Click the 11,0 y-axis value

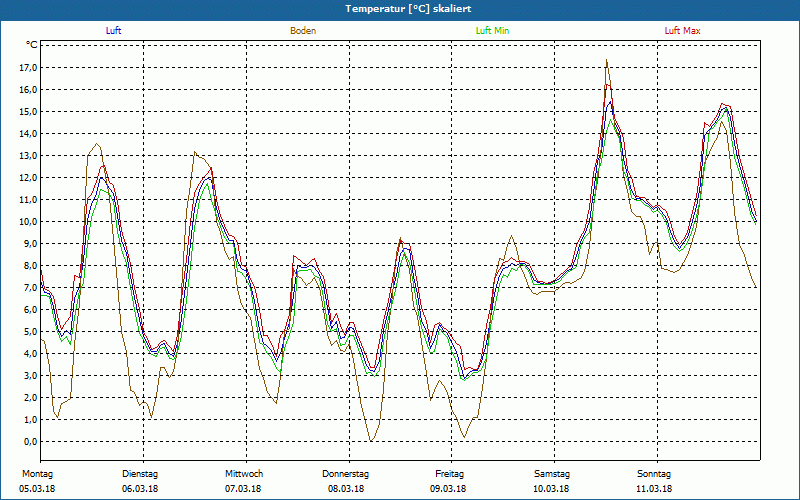pyautogui.click(x=29, y=199)
